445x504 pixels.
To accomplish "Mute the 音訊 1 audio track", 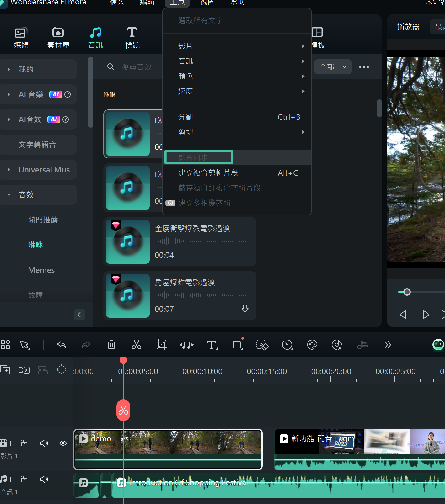I will [44, 479].
